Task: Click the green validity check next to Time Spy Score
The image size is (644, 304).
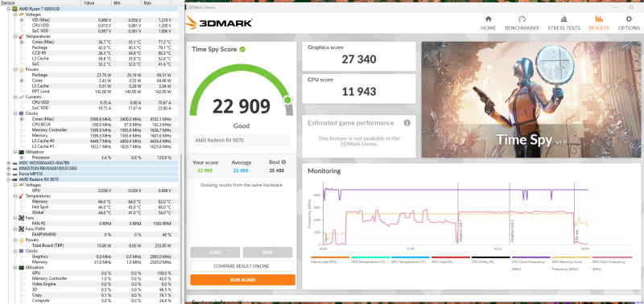Action: (243, 49)
